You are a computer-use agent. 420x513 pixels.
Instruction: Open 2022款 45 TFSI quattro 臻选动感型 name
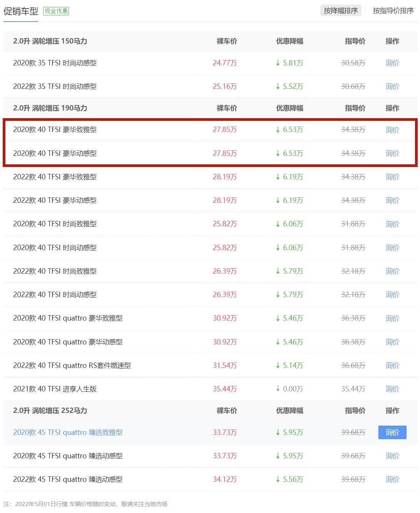(68, 480)
